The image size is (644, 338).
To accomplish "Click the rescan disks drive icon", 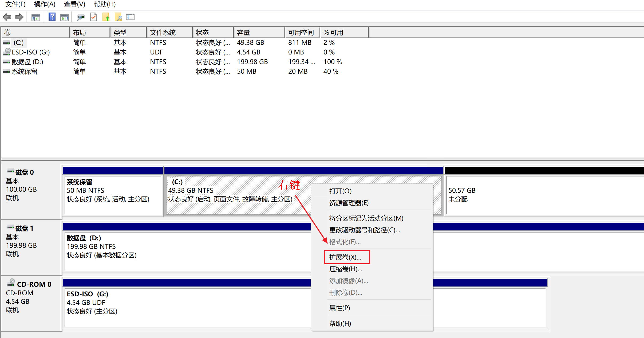I will click(x=81, y=17).
